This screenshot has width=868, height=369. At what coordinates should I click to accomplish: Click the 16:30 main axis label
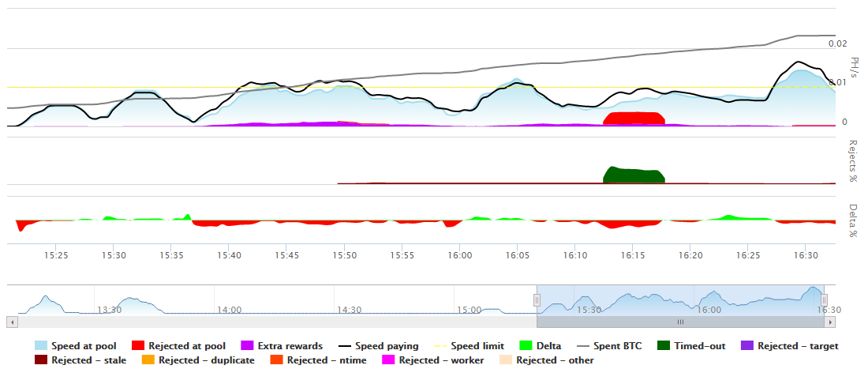coord(805,255)
